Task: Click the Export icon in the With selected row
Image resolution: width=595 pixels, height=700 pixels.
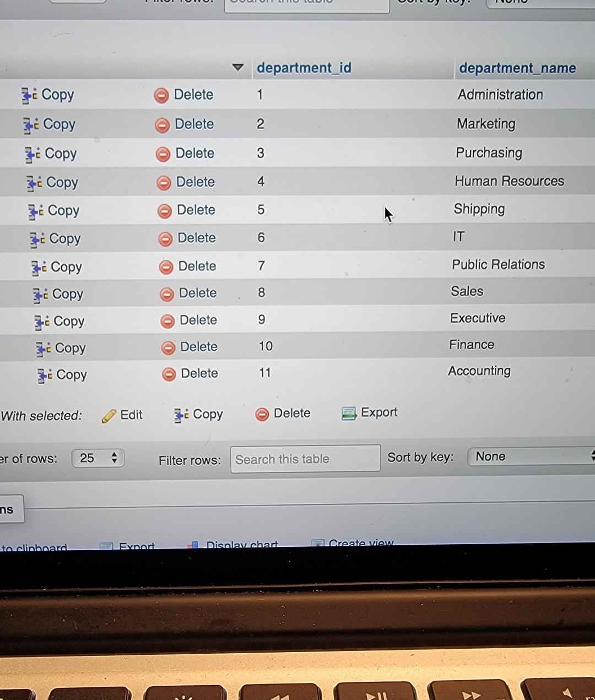Action: tap(349, 413)
